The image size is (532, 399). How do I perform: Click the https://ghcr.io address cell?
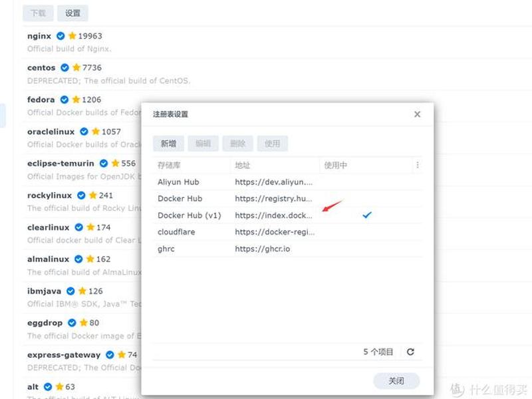[262, 249]
